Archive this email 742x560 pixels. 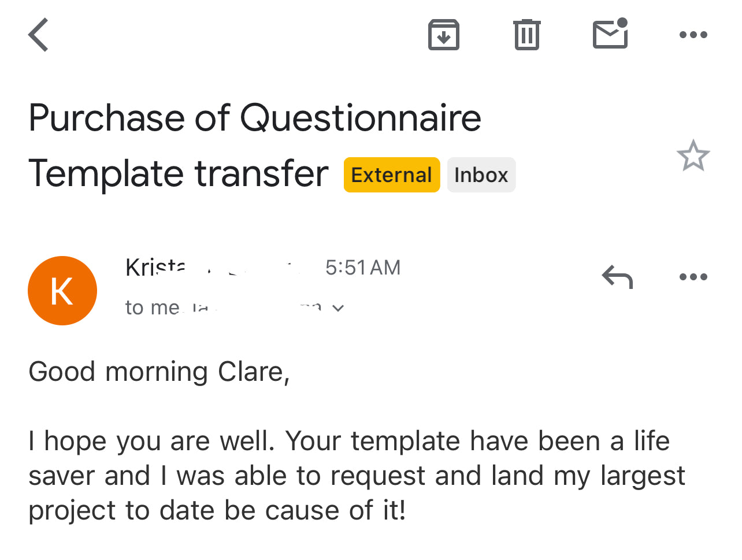pyautogui.click(x=444, y=35)
